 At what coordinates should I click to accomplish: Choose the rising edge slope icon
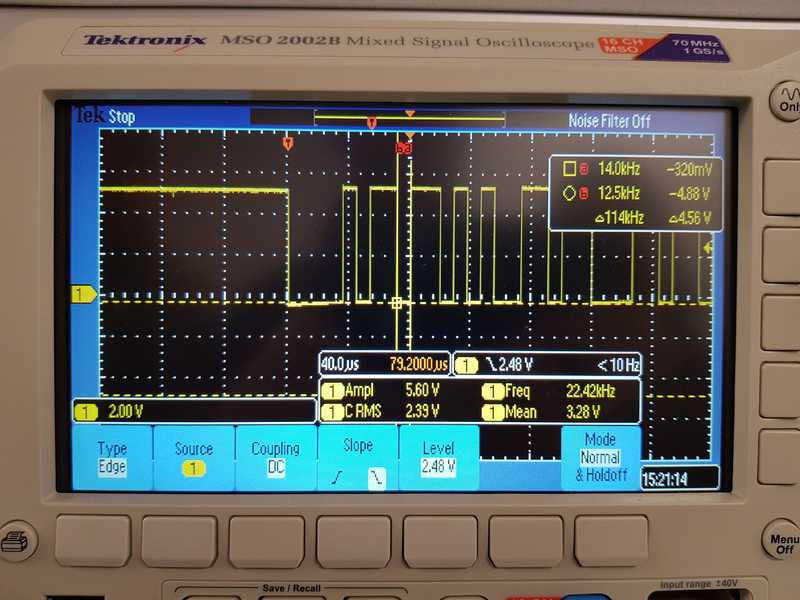point(337,478)
